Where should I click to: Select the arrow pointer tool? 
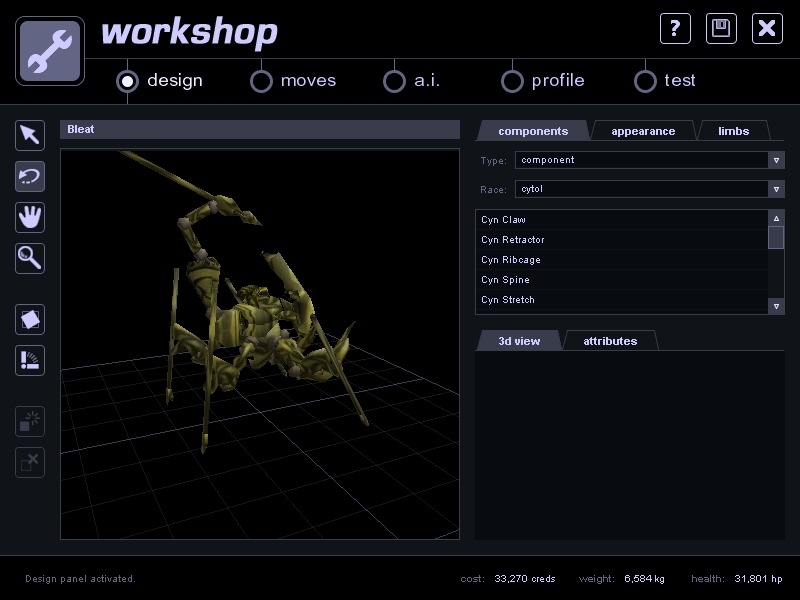(31, 135)
